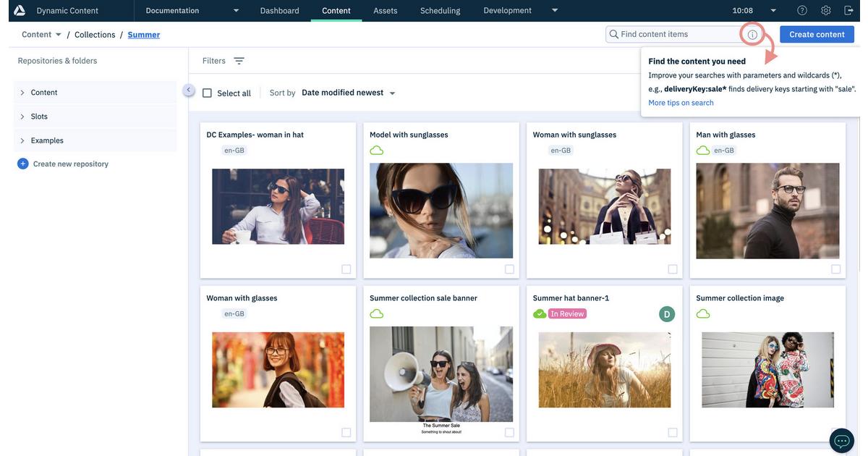
Task: Select the Woman with glasses card checkbox
Action: pos(346,433)
